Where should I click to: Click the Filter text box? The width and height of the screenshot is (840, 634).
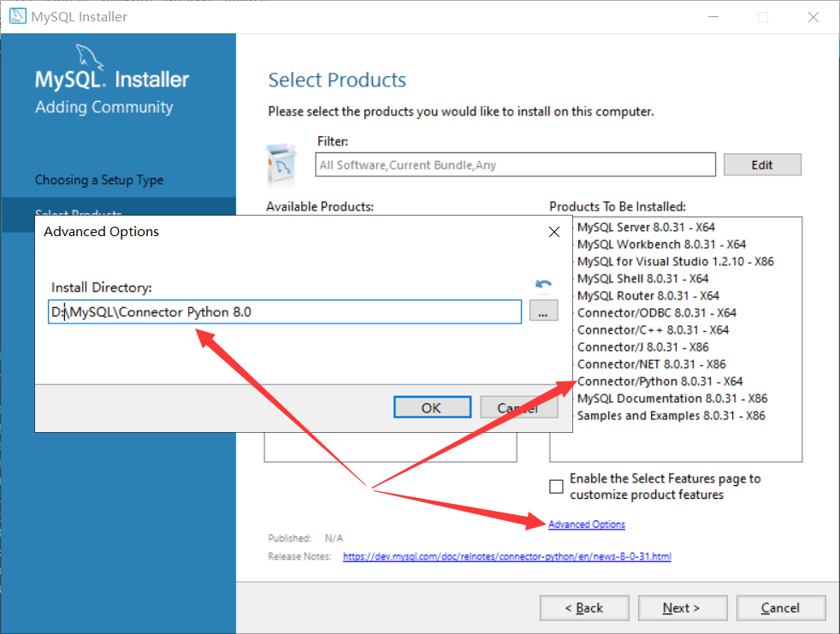point(515,164)
